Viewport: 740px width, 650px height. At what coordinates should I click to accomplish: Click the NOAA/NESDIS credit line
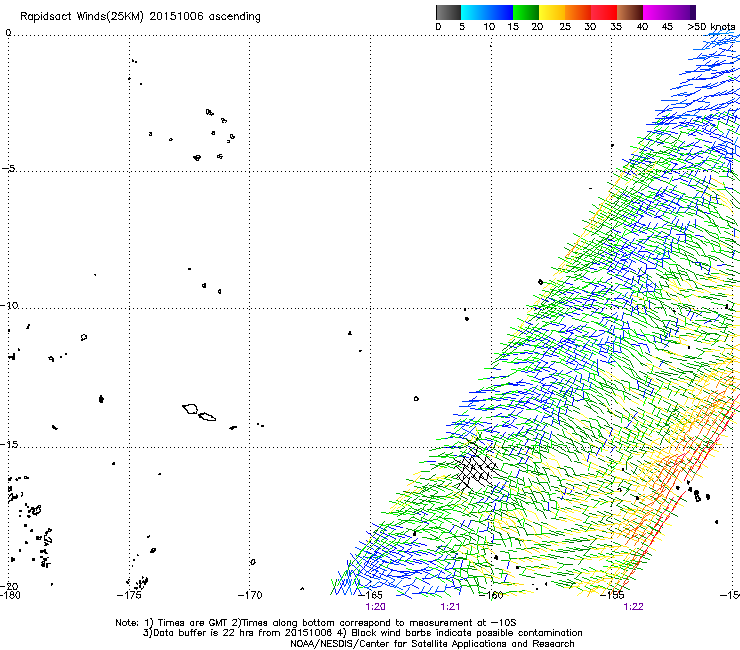point(432,644)
